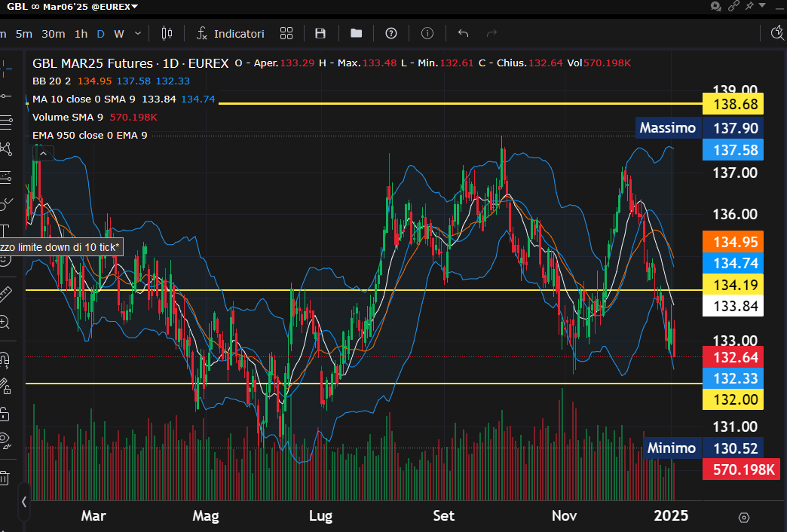Select the zoom-in magnifier tool

click(x=5, y=323)
